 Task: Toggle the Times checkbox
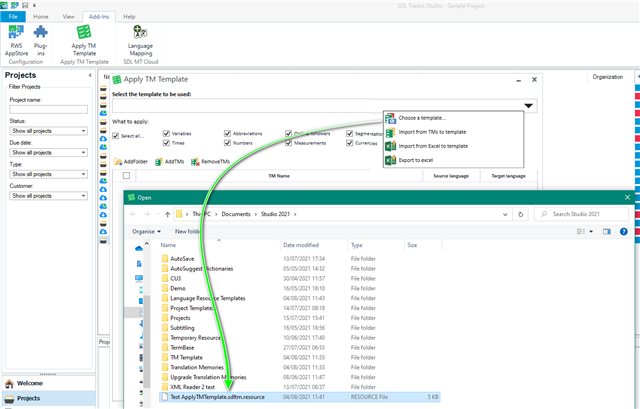tap(166, 143)
